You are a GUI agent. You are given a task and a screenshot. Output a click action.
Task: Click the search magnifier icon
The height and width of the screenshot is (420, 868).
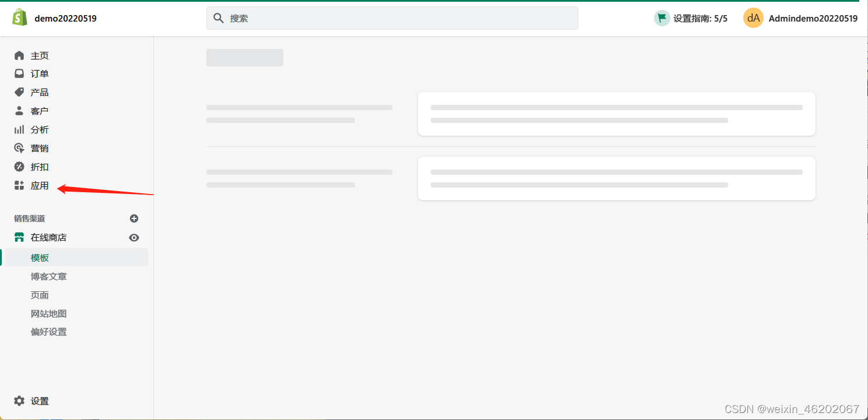click(219, 18)
